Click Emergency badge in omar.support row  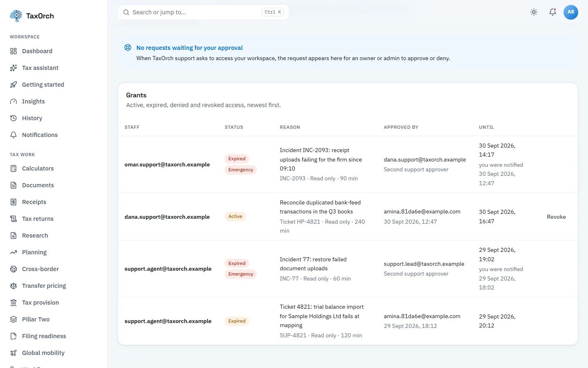coord(241,170)
